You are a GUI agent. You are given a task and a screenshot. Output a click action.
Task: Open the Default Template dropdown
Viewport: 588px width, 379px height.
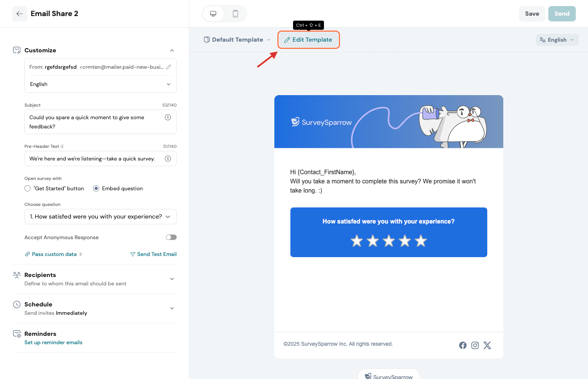(237, 40)
